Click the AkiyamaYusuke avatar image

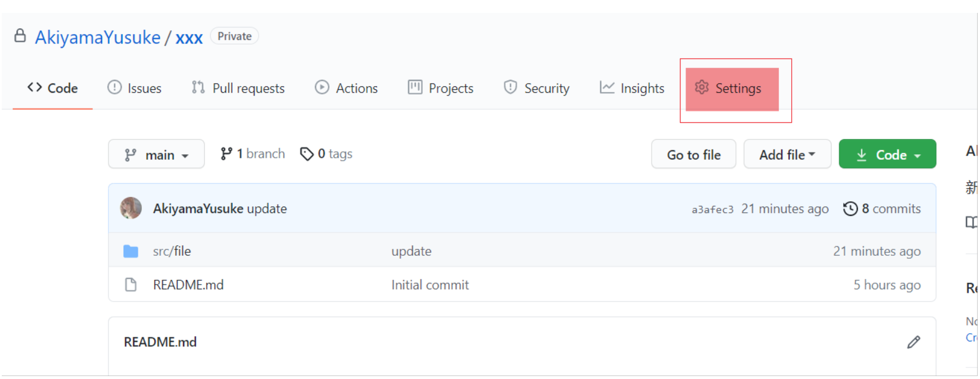click(131, 208)
